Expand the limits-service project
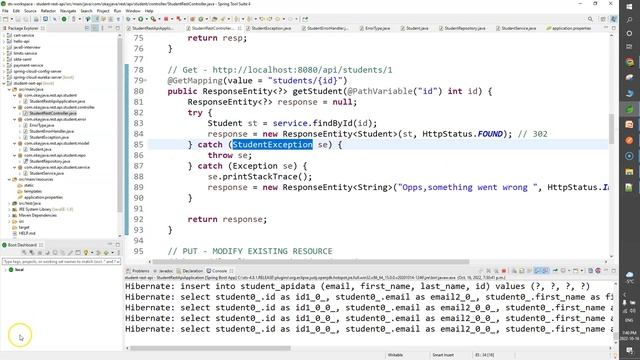The width and height of the screenshot is (640, 360). (4, 53)
